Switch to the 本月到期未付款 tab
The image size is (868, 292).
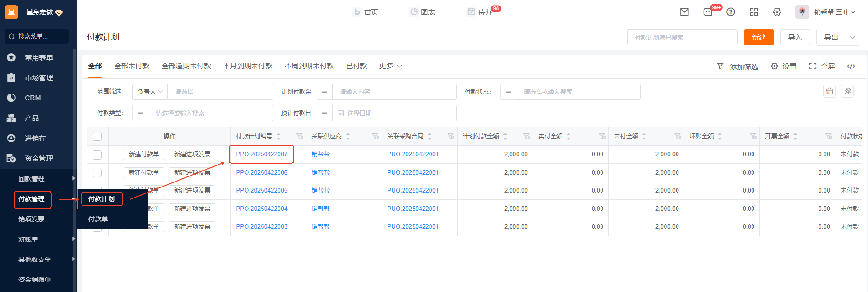[x=248, y=66]
